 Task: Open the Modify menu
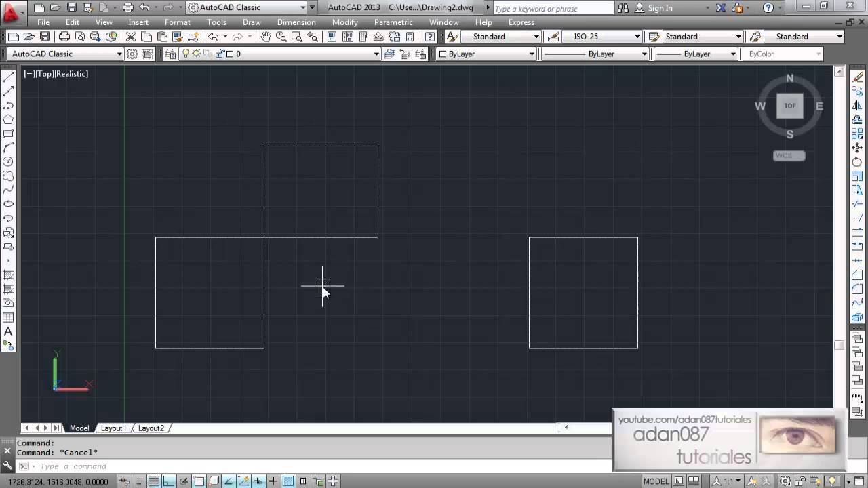pos(344,22)
